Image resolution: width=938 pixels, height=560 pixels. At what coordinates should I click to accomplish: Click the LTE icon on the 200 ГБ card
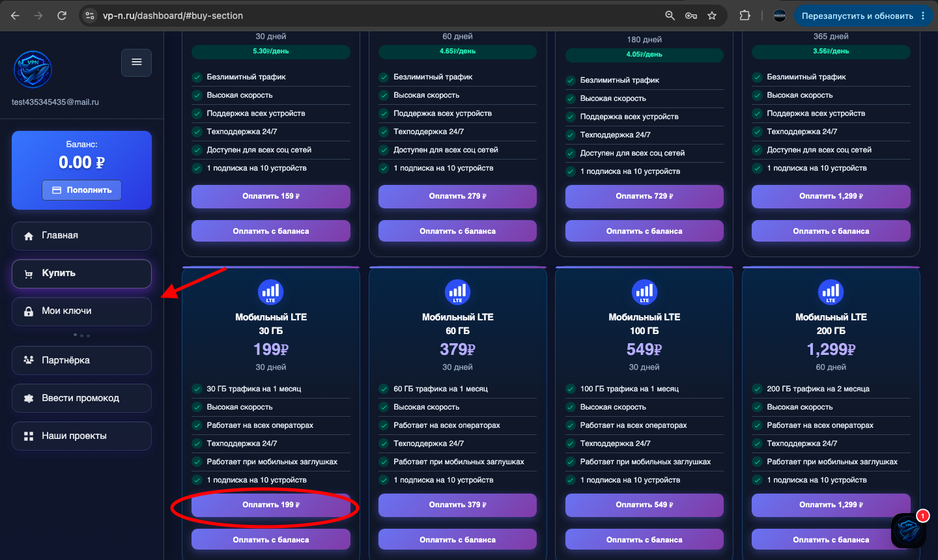(831, 292)
